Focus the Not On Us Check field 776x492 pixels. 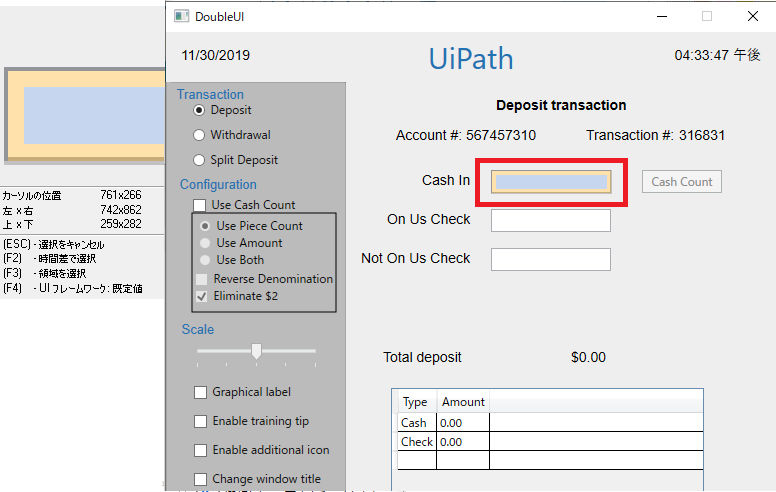tap(551, 259)
